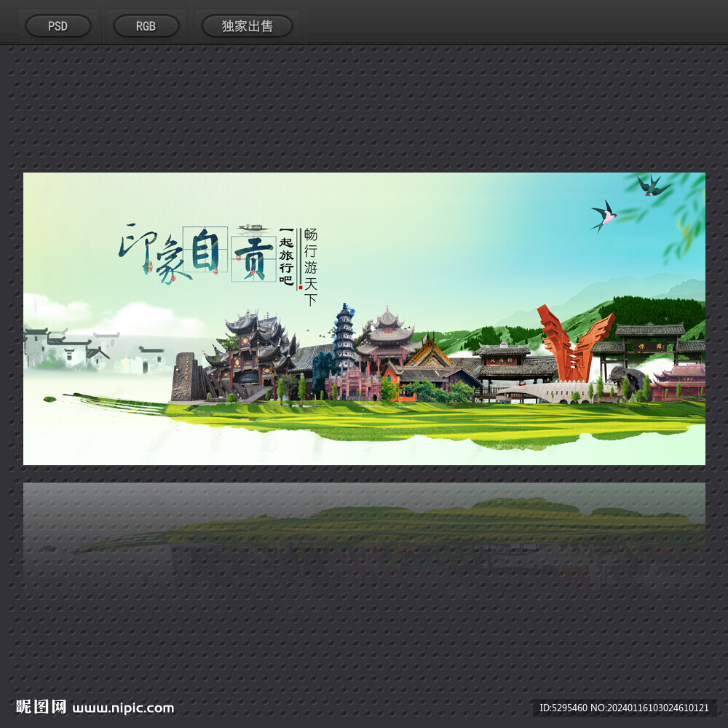
Task: Click the PSD pill button
Action: tap(58, 26)
